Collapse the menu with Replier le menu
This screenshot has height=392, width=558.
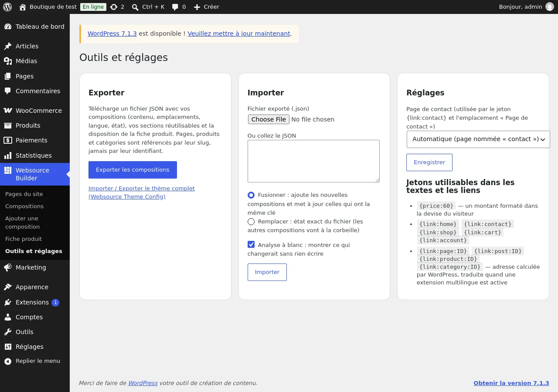pyautogui.click(x=35, y=361)
